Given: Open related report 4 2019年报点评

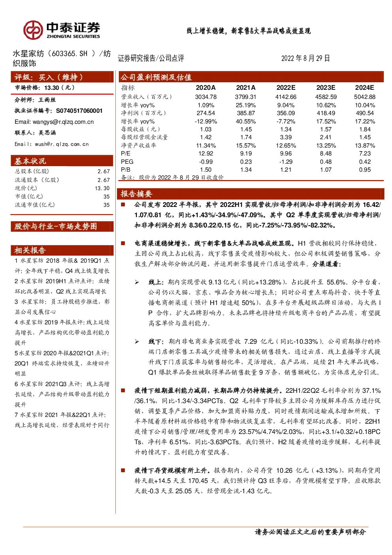Looking at the screenshot, I should pyautogui.click(x=62, y=333).
